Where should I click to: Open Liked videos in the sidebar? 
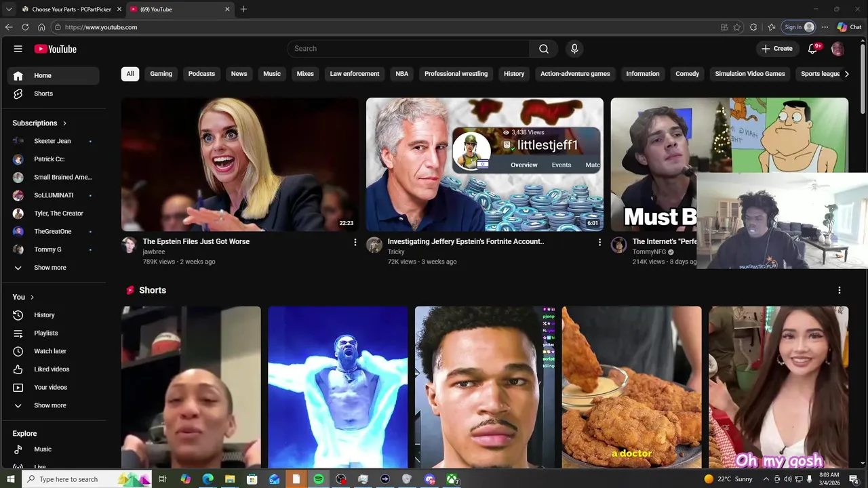(54, 369)
